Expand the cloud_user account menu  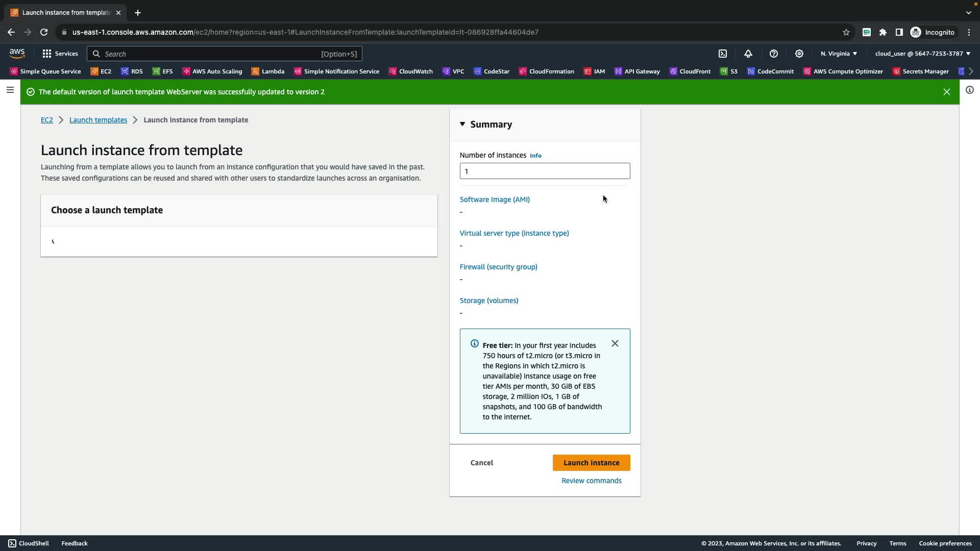922,54
